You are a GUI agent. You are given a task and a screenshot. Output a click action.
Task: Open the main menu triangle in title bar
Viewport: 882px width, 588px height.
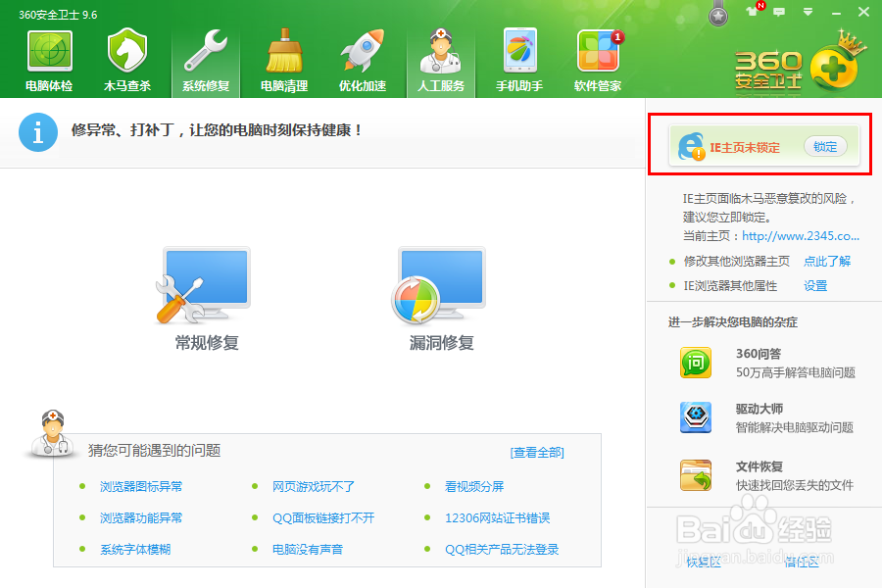(x=808, y=11)
